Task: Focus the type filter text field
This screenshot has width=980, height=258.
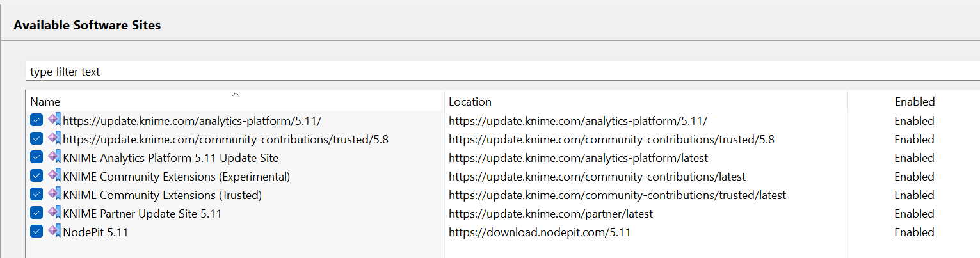Action: coord(448,72)
